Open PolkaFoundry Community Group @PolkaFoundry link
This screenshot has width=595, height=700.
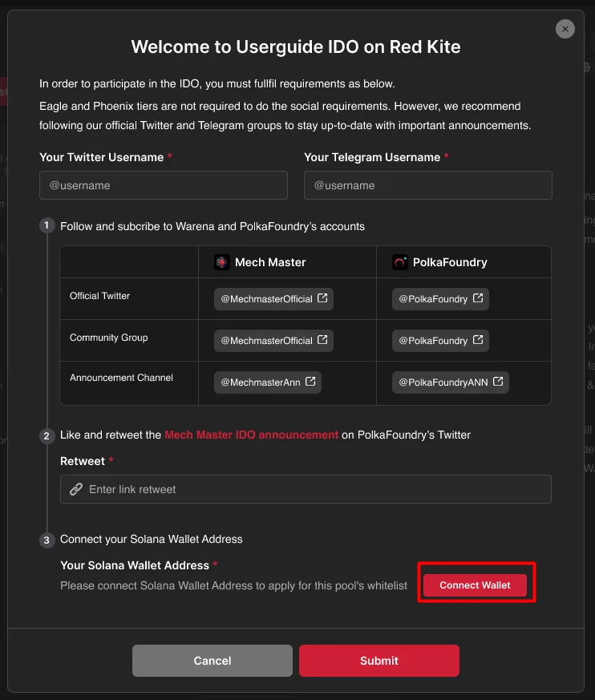pyautogui.click(x=440, y=341)
